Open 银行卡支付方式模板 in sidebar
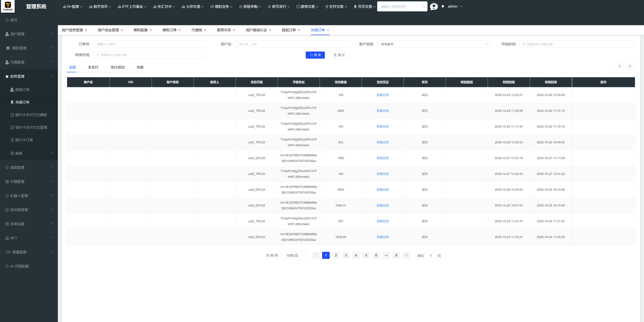 pos(29,115)
